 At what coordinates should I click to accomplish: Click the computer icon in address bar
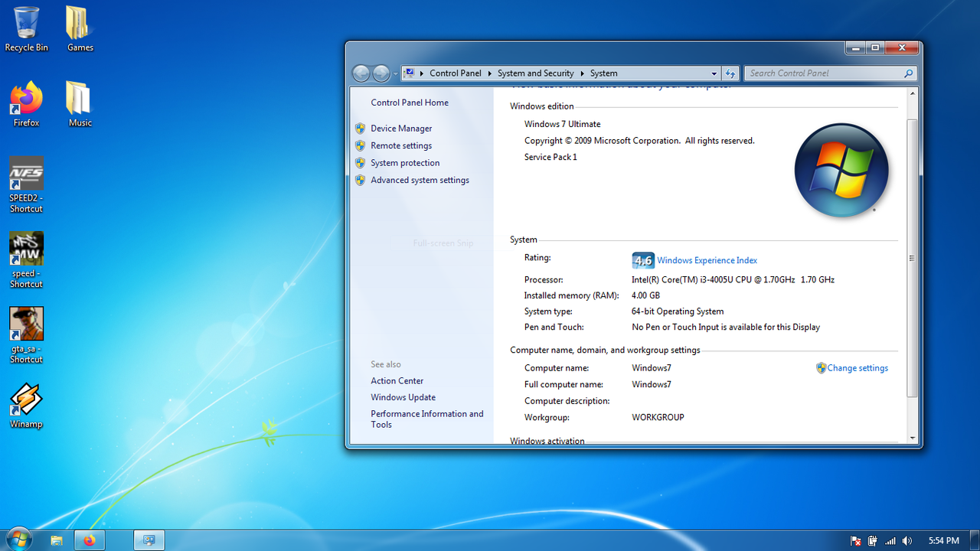(x=410, y=73)
